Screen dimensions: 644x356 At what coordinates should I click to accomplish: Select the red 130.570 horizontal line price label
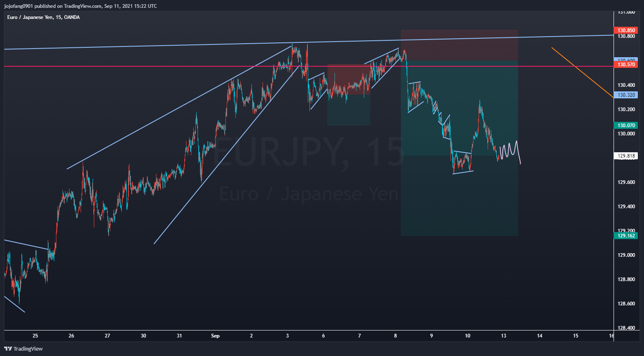[x=625, y=65]
